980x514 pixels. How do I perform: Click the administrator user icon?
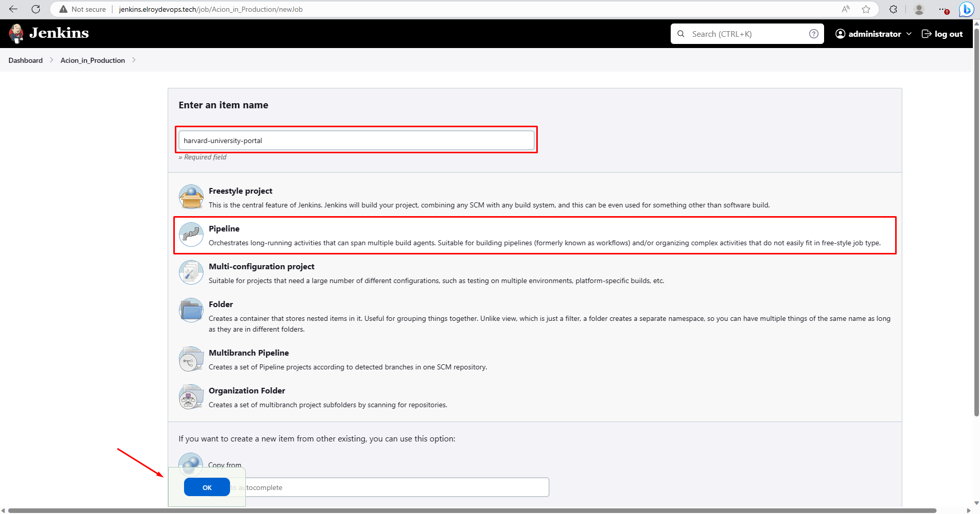tap(840, 34)
